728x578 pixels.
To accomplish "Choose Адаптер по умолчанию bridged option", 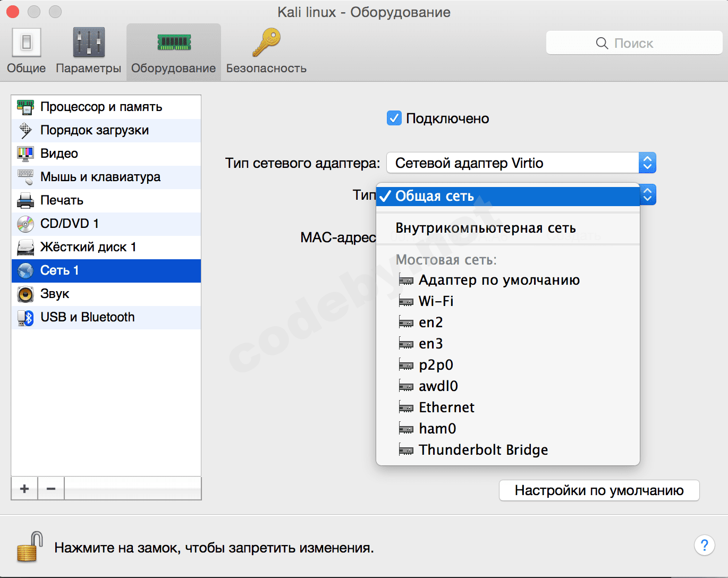I will 498,280.
